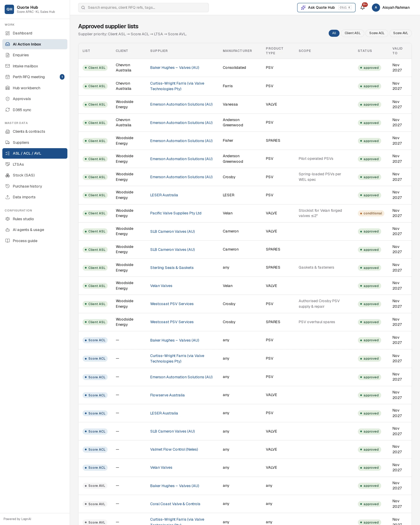
Task: Click the Manufacturer column header
Action: (x=237, y=51)
